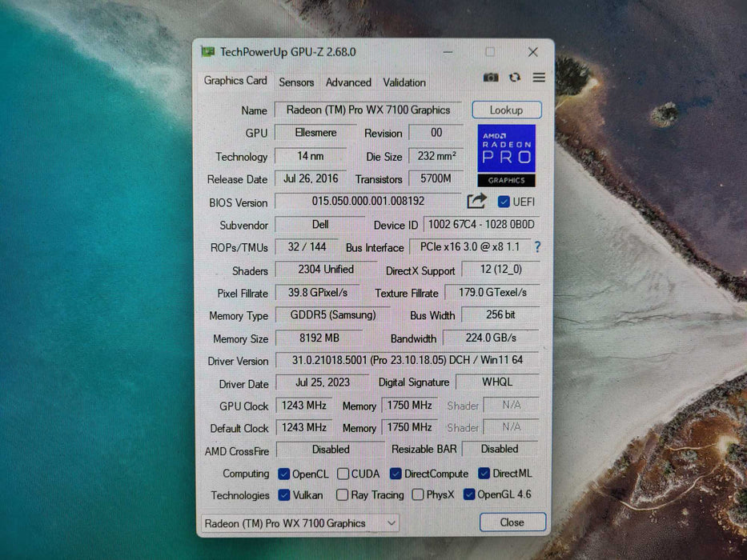Click the Close button
747x560 pixels.
[512, 522]
